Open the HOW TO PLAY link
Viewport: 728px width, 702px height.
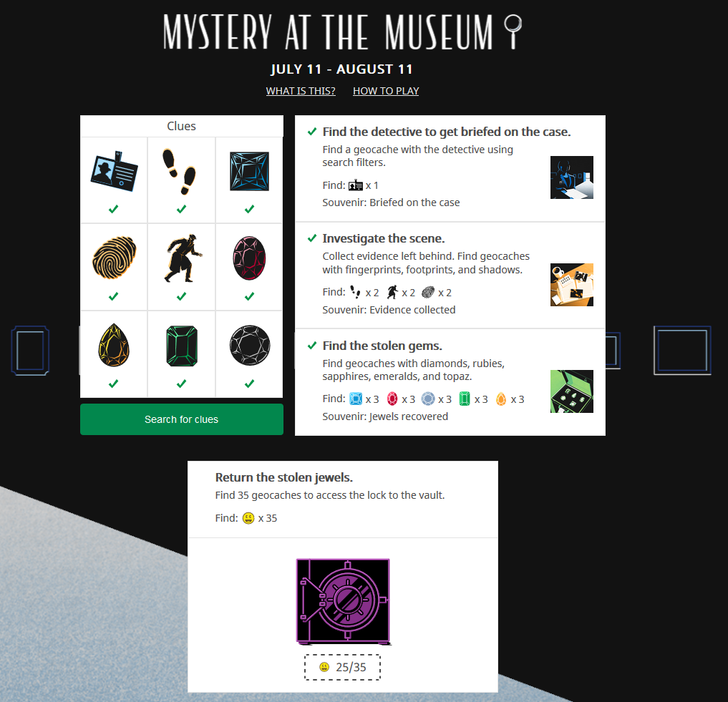point(386,91)
